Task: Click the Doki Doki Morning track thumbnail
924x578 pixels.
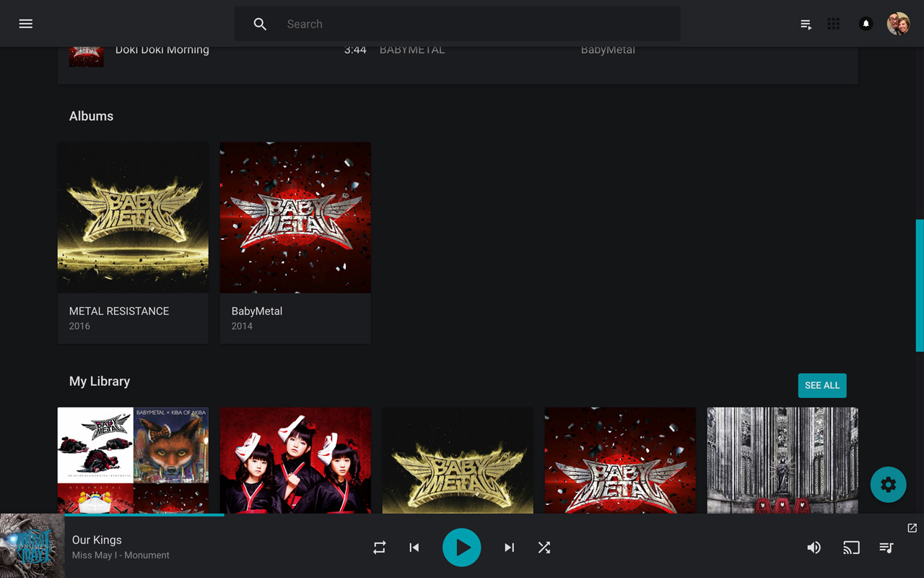Action: coord(87,57)
